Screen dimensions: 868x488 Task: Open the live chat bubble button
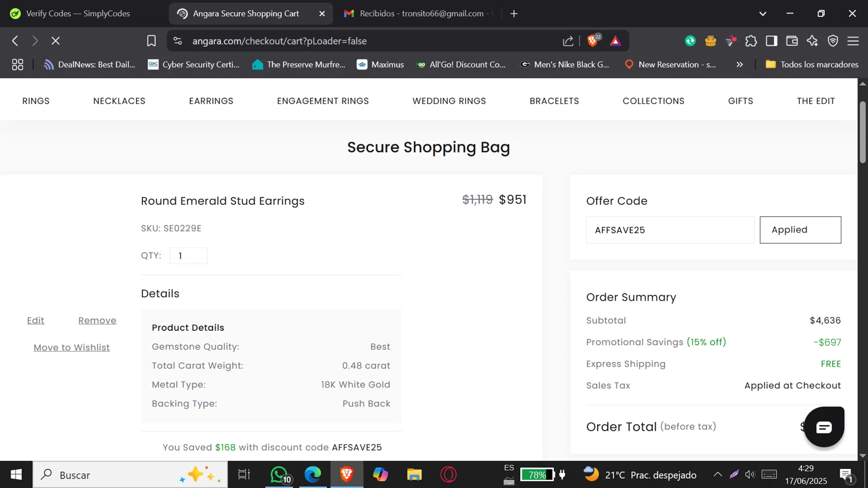[824, 427]
